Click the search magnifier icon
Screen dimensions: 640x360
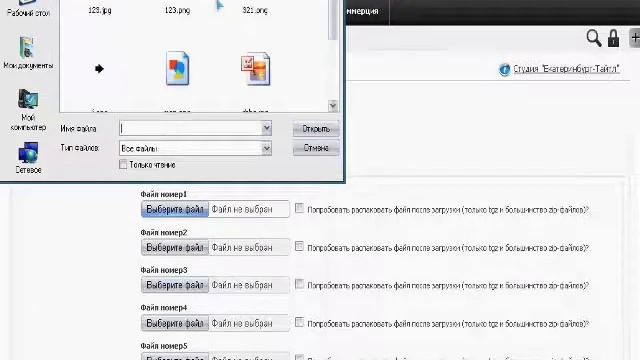593,38
